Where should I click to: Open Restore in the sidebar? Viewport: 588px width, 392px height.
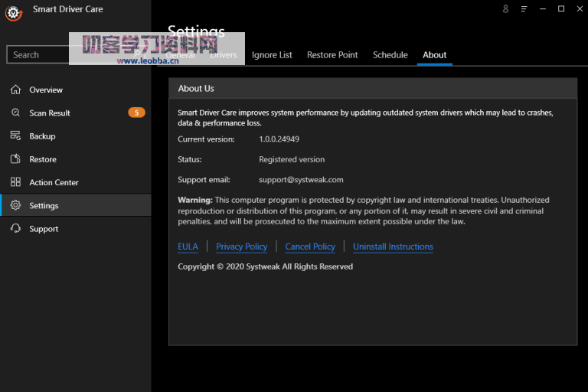pyautogui.click(x=75, y=159)
